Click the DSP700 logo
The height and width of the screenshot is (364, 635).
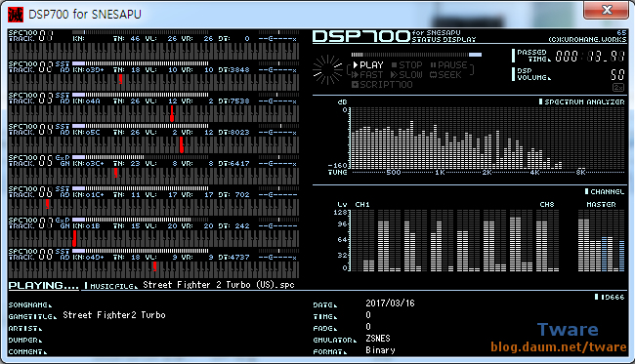pos(361,36)
